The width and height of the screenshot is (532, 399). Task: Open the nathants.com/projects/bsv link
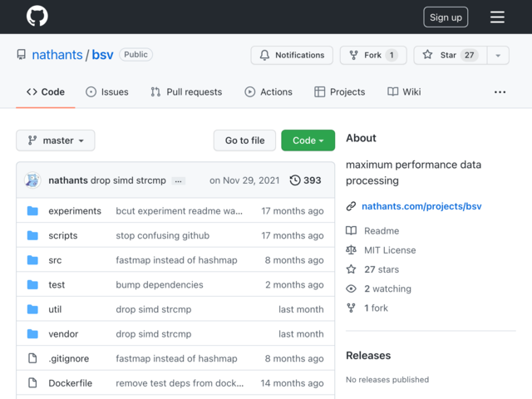coord(421,206)
